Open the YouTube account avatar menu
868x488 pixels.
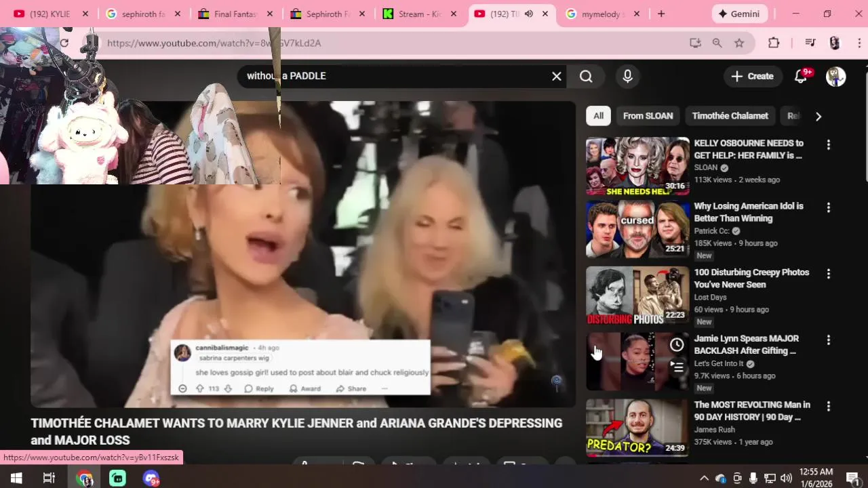tap(835, 76)
